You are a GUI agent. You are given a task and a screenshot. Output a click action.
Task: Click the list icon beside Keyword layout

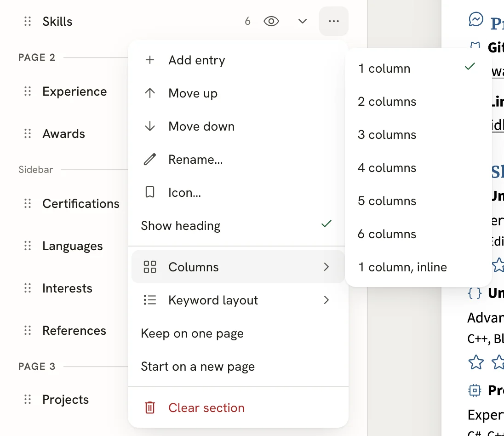(x=150, y=300)
